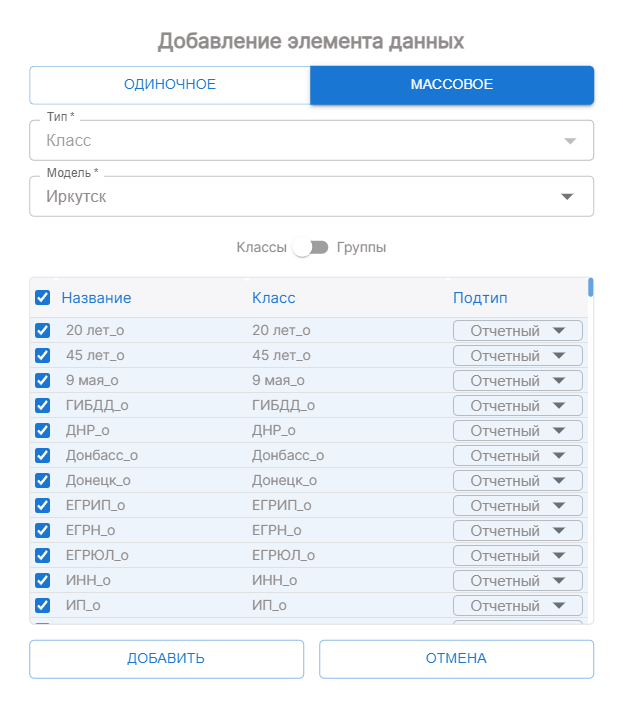Click the table's vertical scrollbar thumb
Image resolution: width=623 pixels, height=705 pixels.
(590, 288)
